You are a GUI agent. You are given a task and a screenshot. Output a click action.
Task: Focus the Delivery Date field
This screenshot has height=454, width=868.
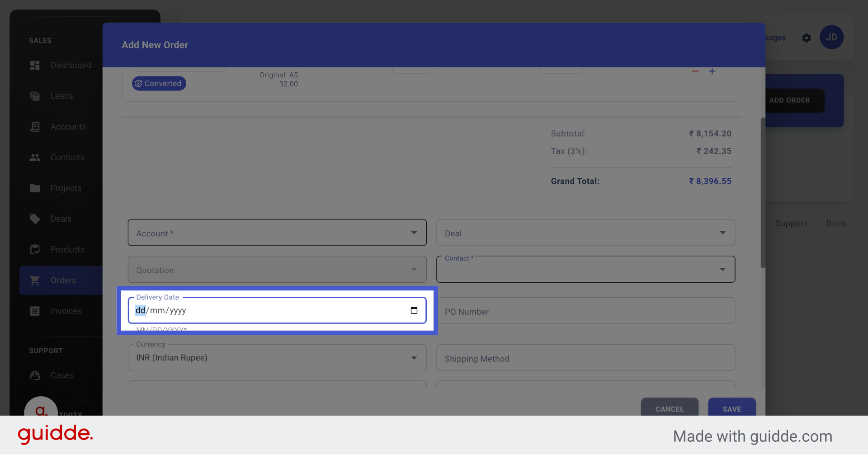pyautogui.click(x=277, y=310)
